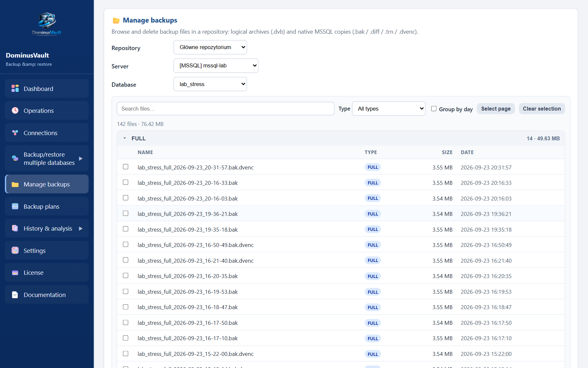This screenshot has width=588, height=368.
Task: Click the Documentation page icon
Action: coord(15,295)
